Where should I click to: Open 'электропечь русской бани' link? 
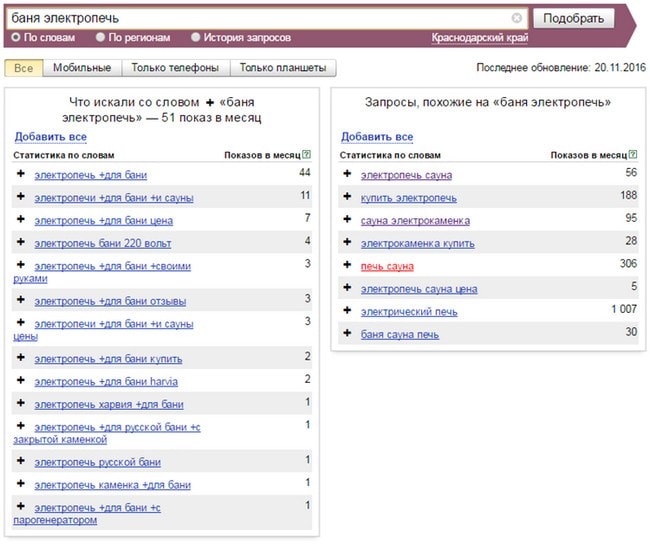[x=97, y=462]
